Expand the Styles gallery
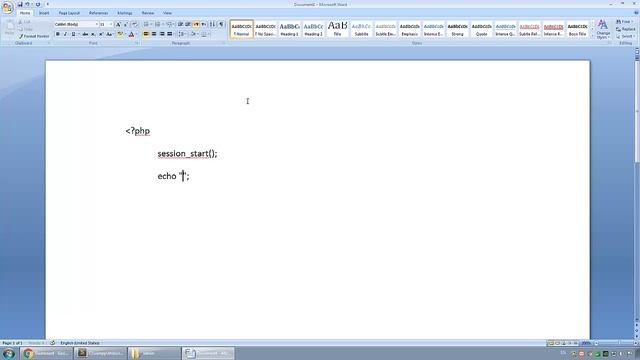This screenshot has width=640, height=360. pos(593,36)
